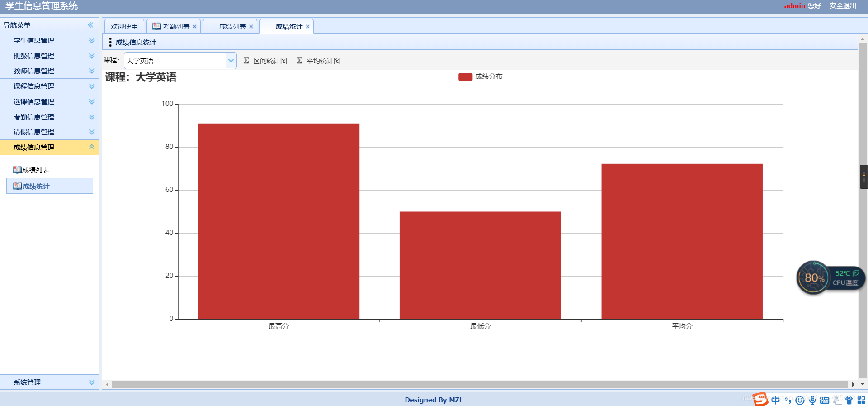Click the Sogou input method S logo
Viewport: 868px width, 406px height.
[761, 399]
